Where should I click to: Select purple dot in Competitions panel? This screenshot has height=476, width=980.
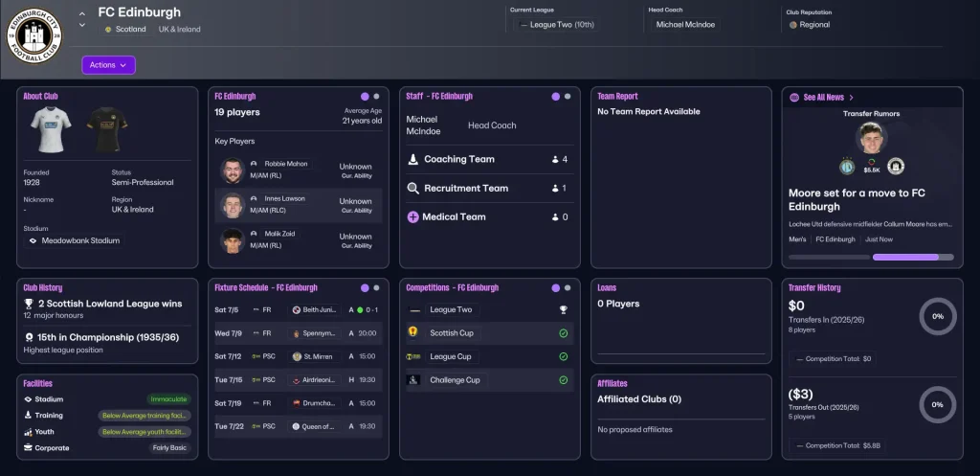[x=556, y=287]
